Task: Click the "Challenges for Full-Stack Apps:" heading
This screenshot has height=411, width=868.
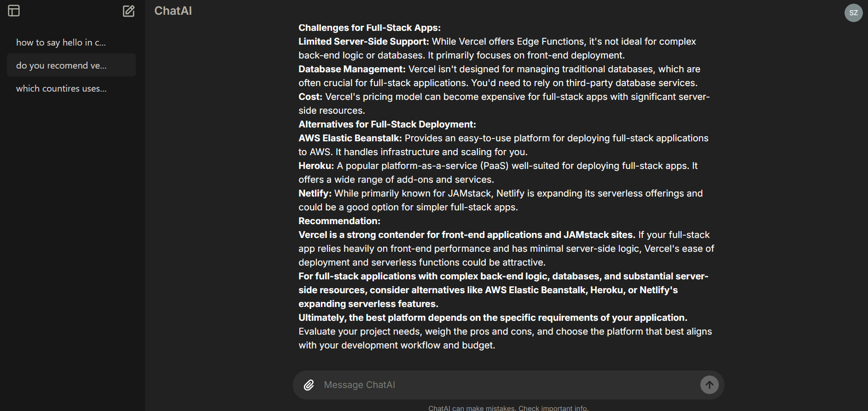Action: 369,28
